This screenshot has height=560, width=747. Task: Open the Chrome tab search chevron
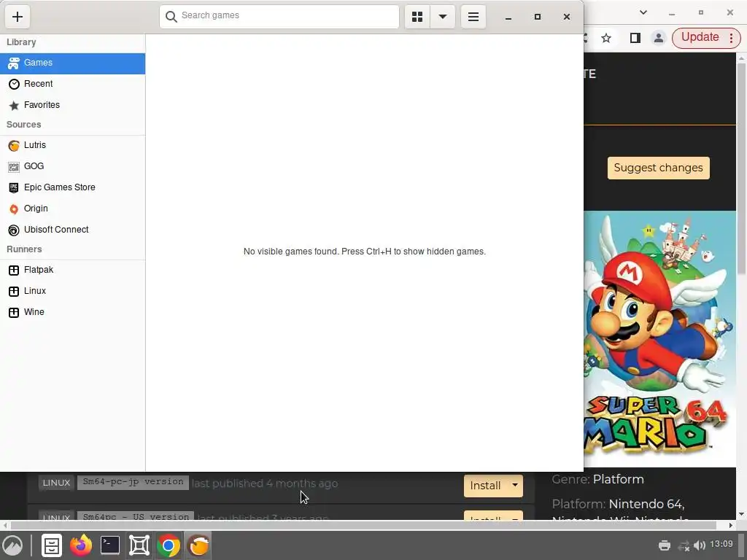click(x=643, y=13)
